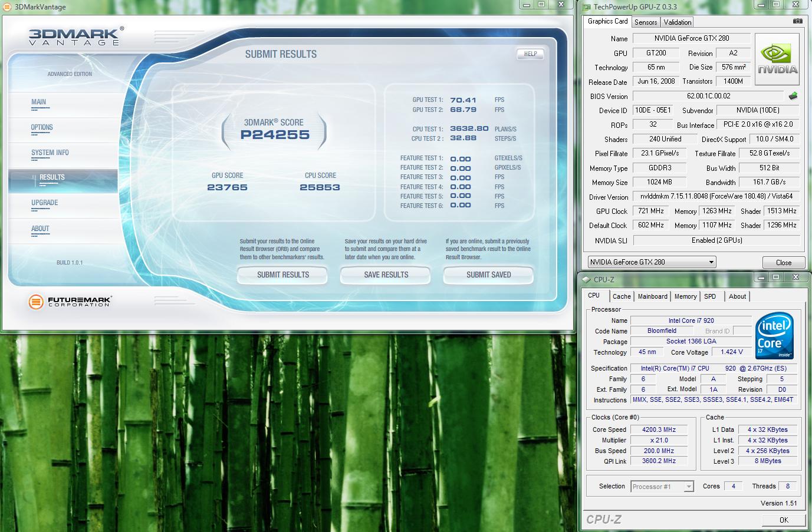Viewport: 812px width, 532px height.
Task: Open the Processor #1 selection dropdown
Action: 662,486
